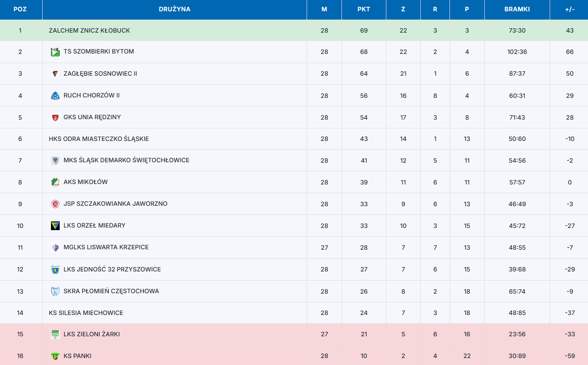Screen dimensions: 588x365
Task: Open JSP Szczakowianka Jaworzno team name
Action: (x=115, y=204)
